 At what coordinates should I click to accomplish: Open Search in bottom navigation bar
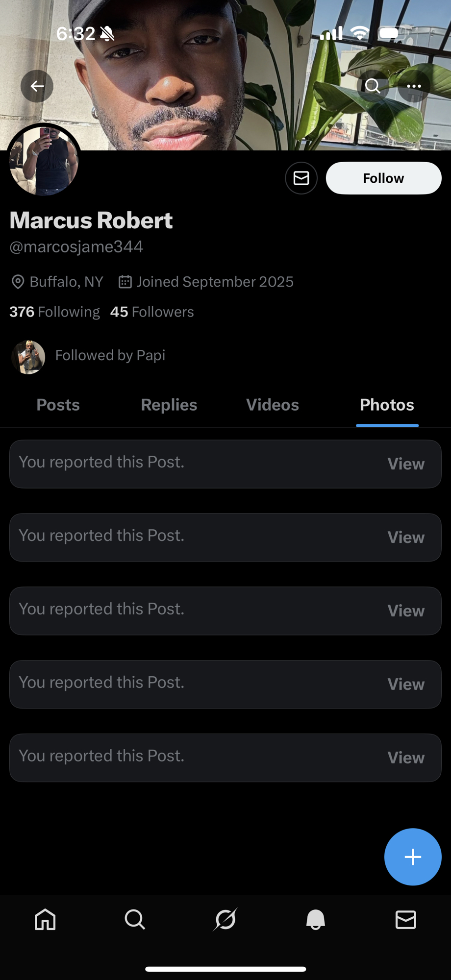coord(135,920)
